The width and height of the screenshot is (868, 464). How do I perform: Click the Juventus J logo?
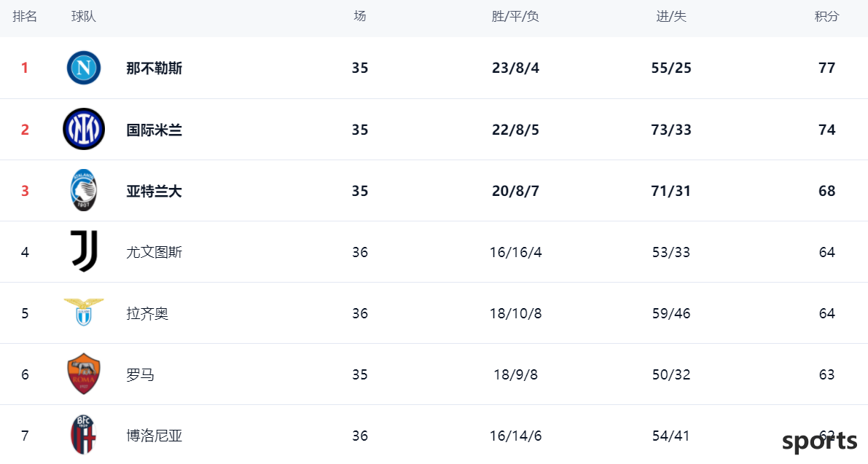click(x=84, y=251)
